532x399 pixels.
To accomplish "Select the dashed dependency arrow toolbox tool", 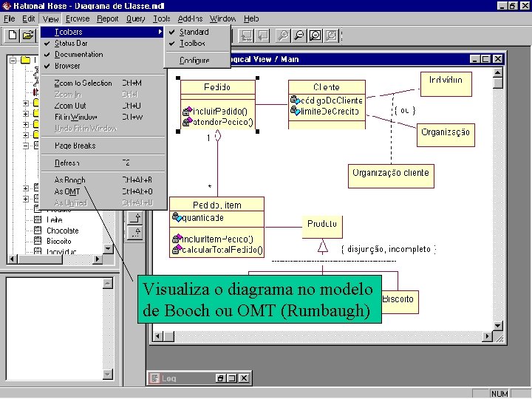I will pos(135,233).
